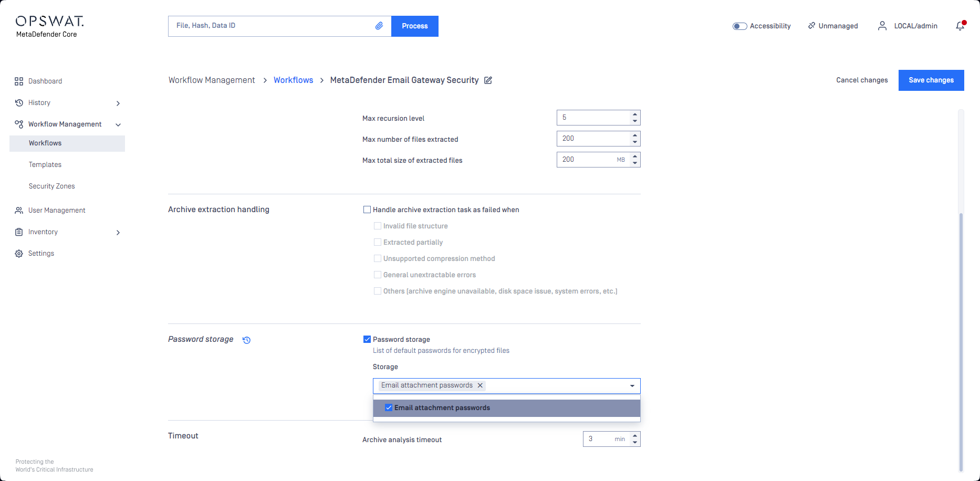Check the Extracted partially box
980x481 pixels.
point(378,242)
